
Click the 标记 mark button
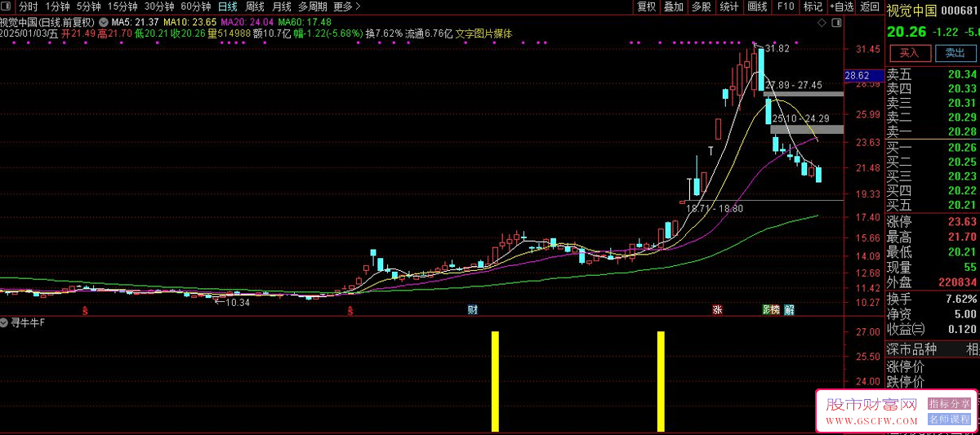pyautogui.click(x=813, y=7)
